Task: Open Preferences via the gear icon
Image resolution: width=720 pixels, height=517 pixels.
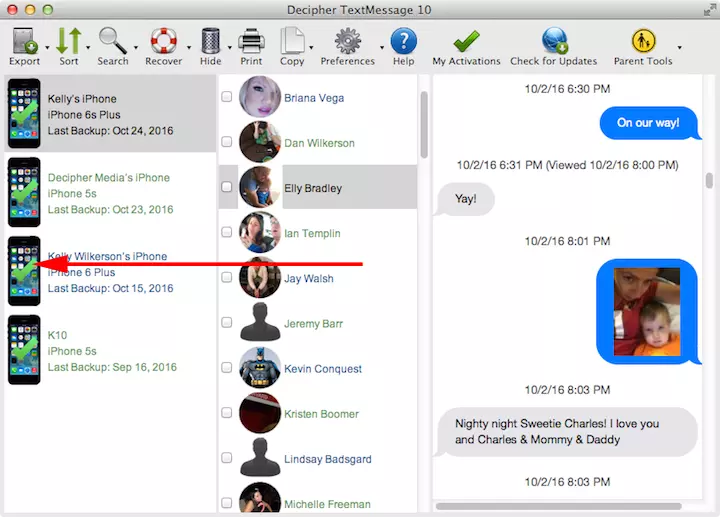Action: [x=347, y=42]
